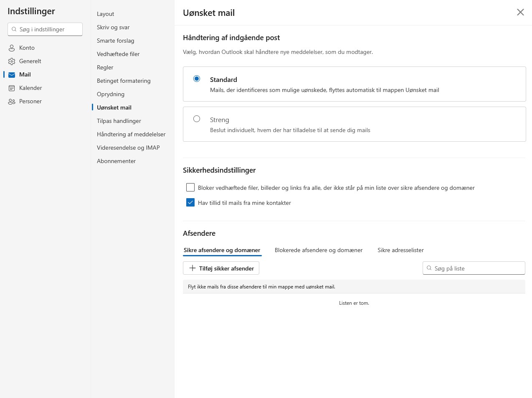Uncheck Hav tillid til mails fra mine kontakter

(x=190, y=202)
